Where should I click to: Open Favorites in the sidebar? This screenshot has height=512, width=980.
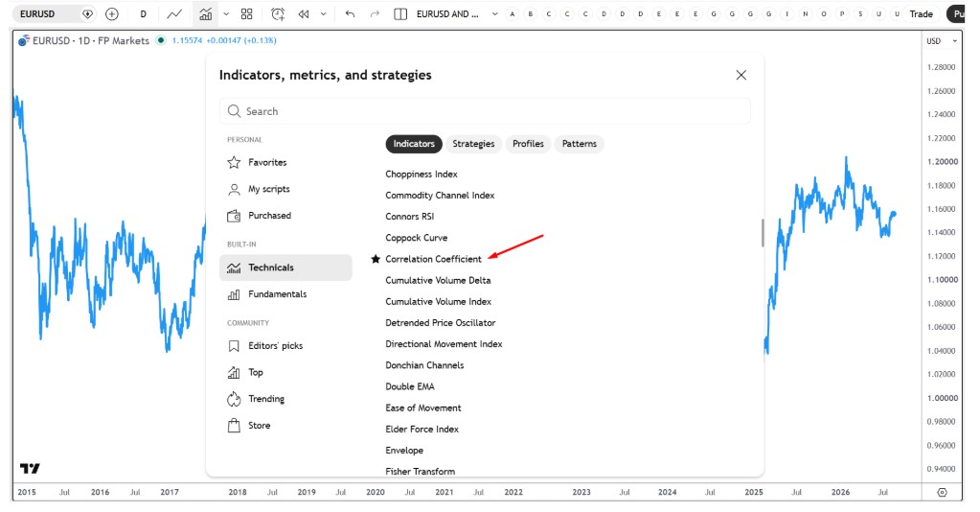coord(285,163)
